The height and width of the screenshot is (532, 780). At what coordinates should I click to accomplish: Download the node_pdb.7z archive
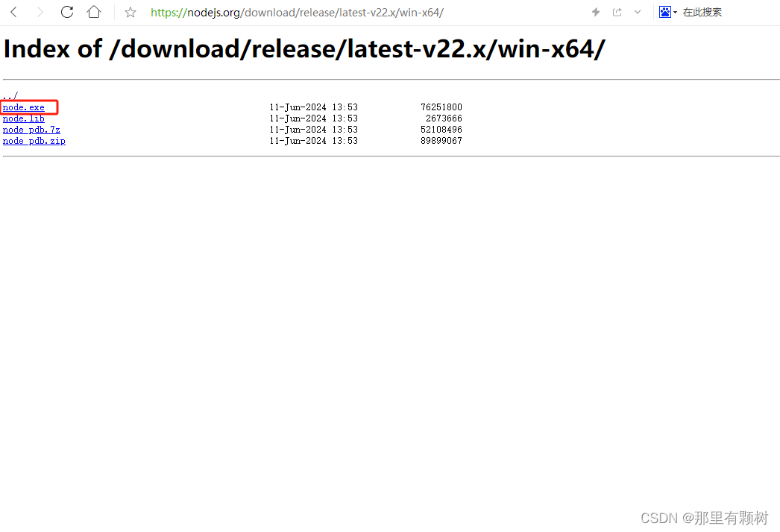[31, 130]
